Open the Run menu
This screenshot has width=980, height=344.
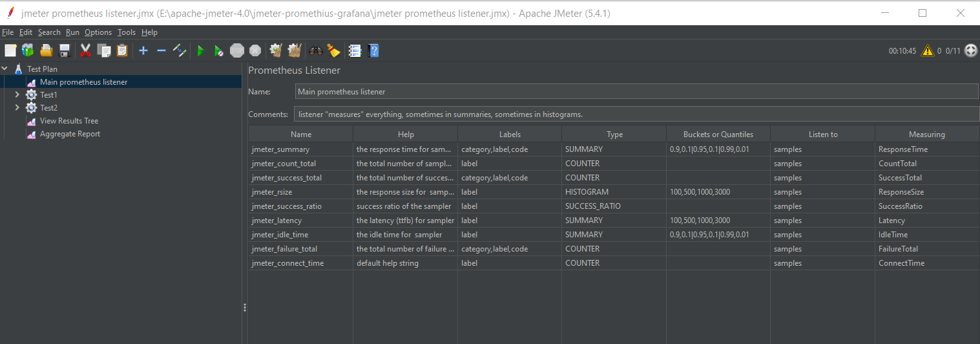coord(72,32)
